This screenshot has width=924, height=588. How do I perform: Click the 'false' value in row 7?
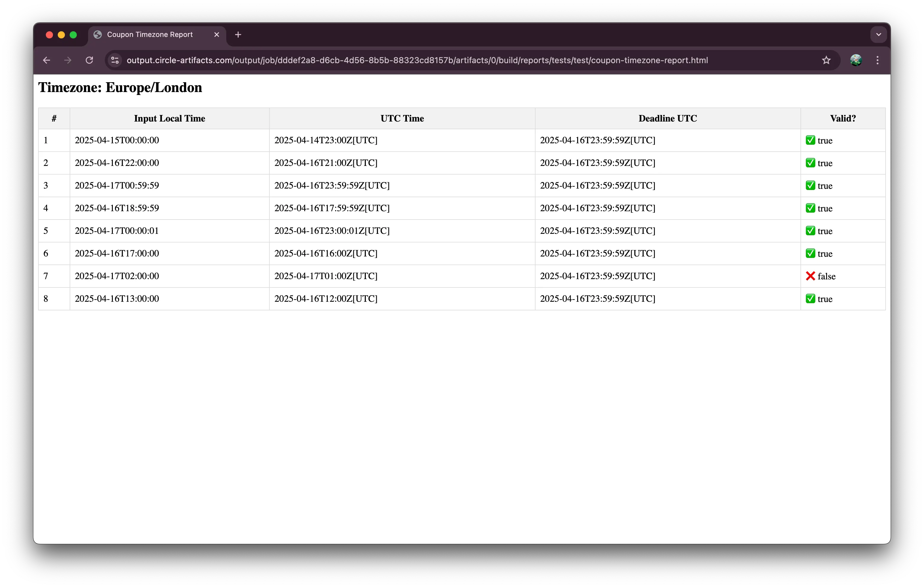827,276
